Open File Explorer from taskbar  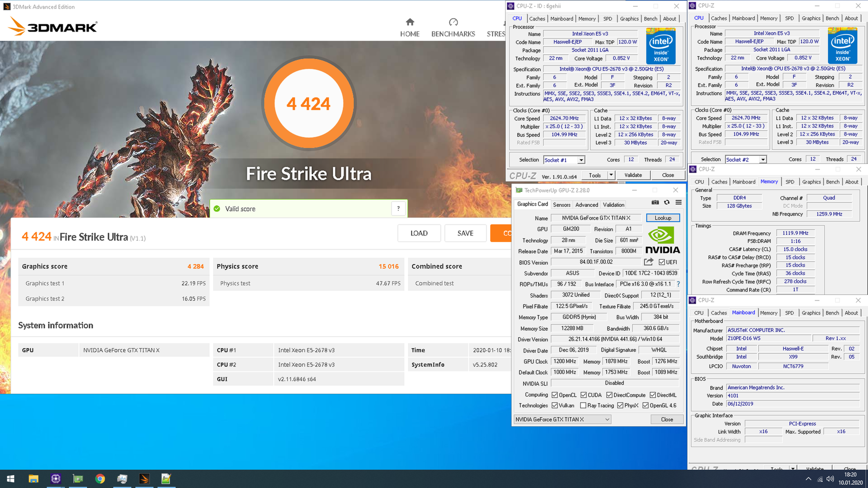click(33, 479)
